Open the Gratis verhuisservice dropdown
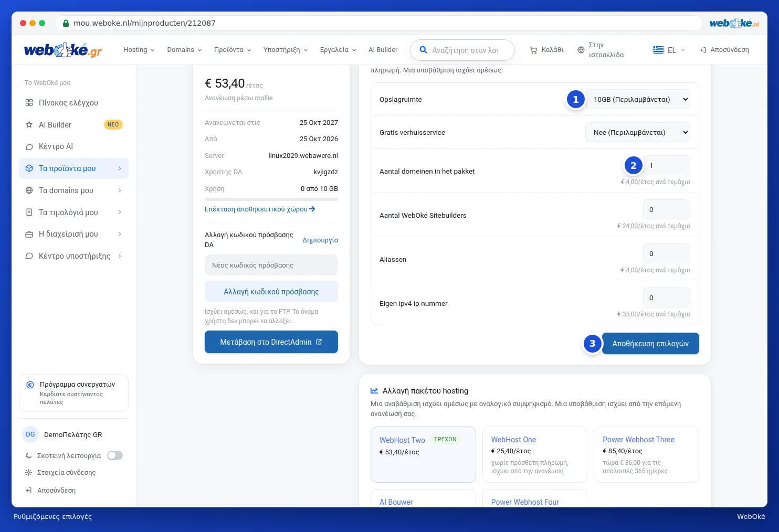This screenshot has height=532, width=779. (x=638, y=132)
